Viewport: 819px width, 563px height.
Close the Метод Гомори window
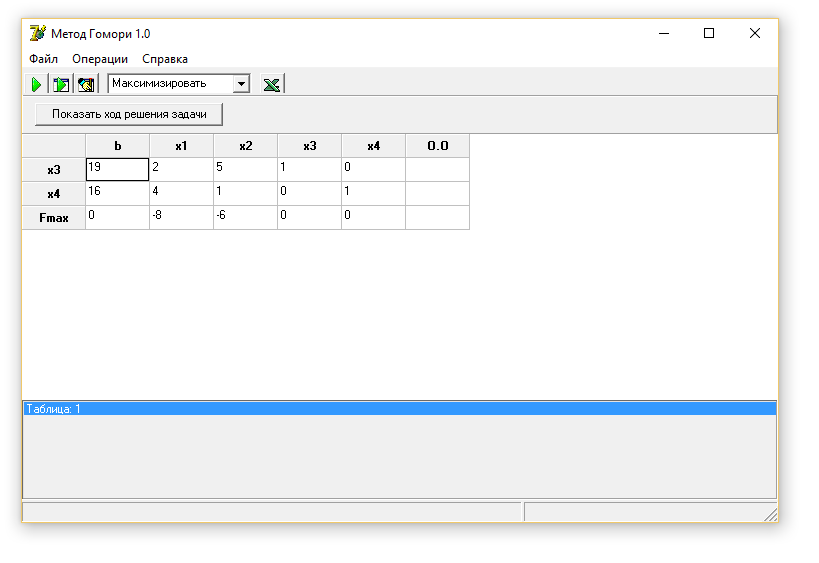tap(755, 33)
